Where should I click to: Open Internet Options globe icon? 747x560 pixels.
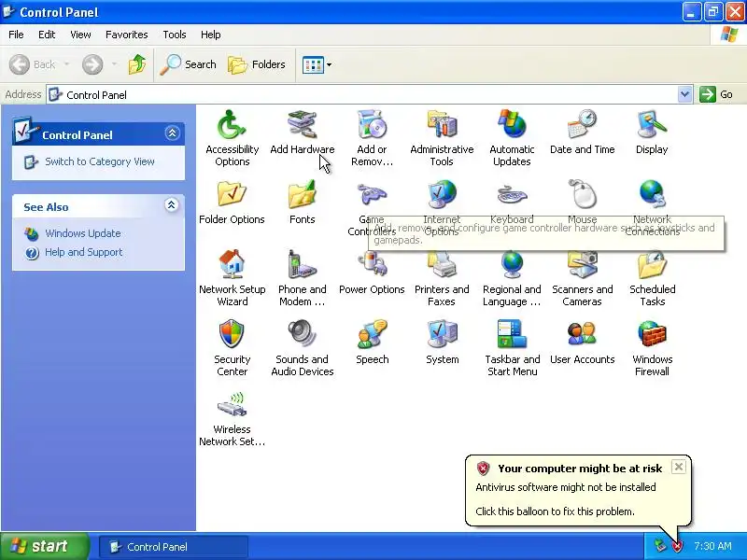pos(442,195)
